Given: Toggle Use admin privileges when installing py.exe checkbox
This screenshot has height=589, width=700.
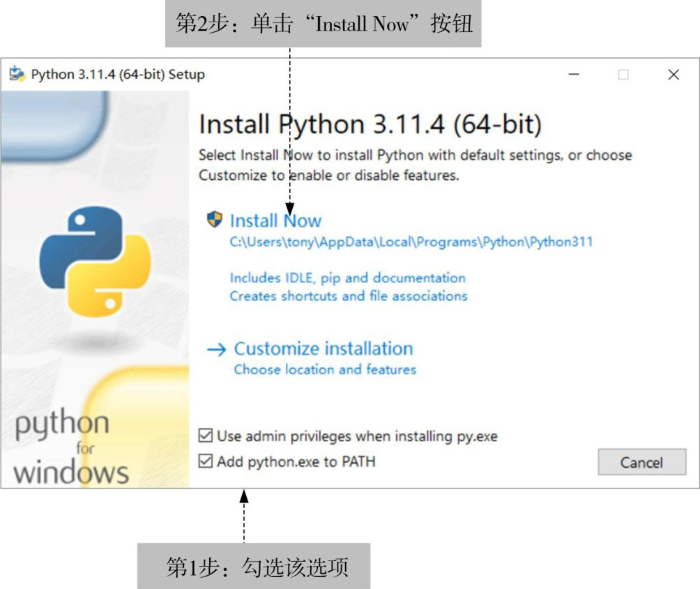Looking at the screenshot, I should [x=206, y=436].
